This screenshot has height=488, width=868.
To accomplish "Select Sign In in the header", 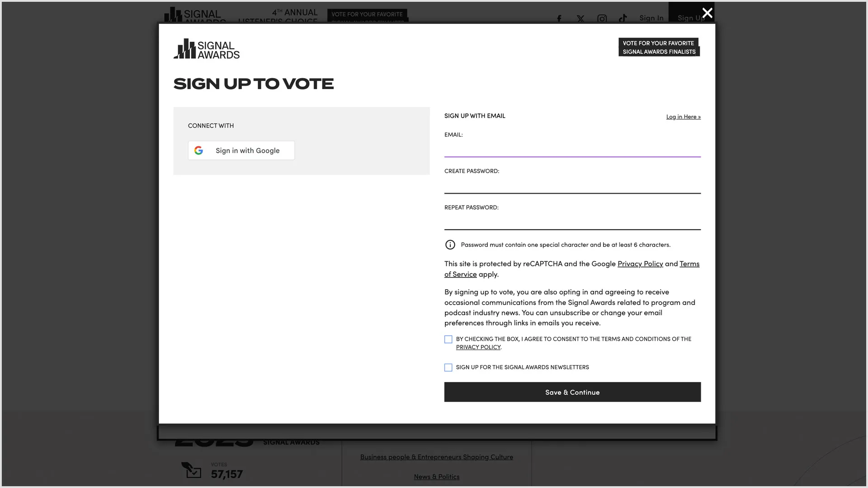I will [x=651, y=18].
